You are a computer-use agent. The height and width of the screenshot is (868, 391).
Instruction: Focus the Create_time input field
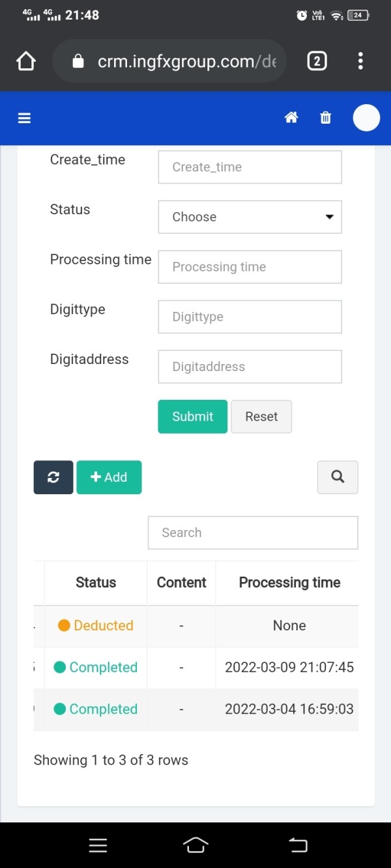point(250,167)
